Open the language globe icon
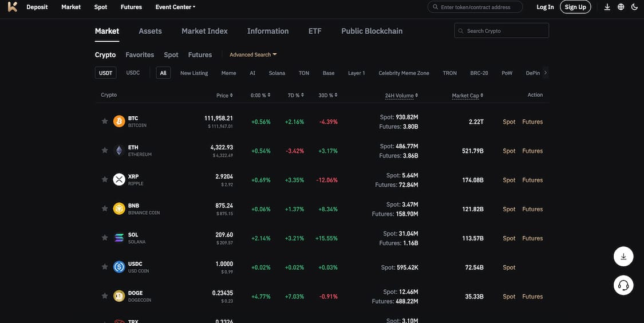644x323 pixels. (x=621, y=7)
